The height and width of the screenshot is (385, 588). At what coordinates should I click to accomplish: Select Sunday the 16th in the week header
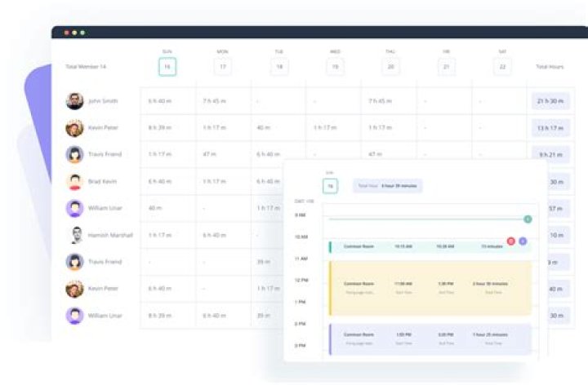(x=167, y=67)
